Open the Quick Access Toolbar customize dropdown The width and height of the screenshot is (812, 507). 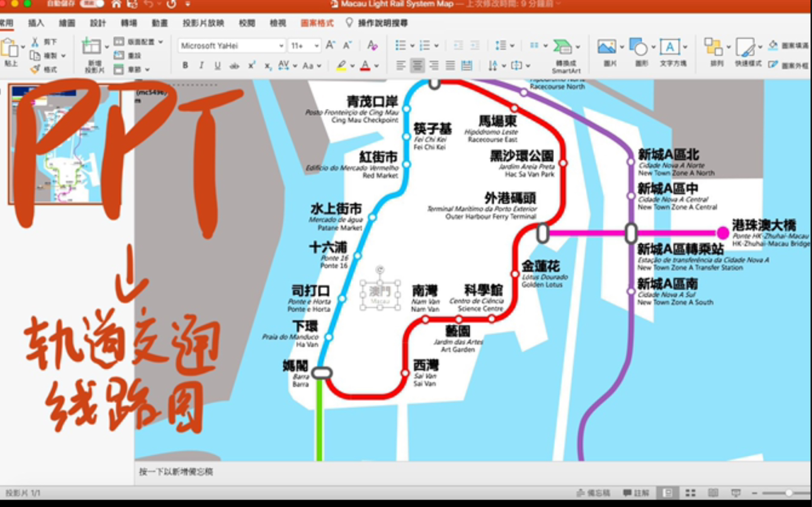click(188, 4)
